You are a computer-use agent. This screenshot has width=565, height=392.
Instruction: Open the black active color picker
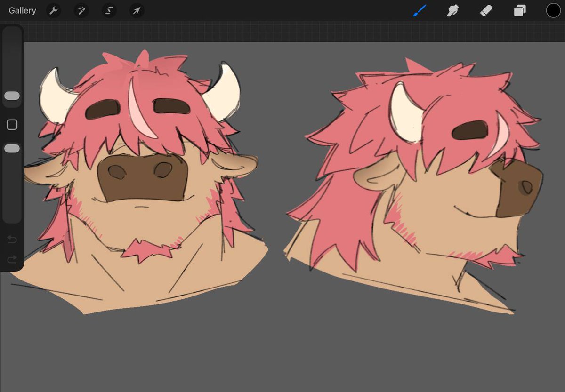click(x=553, y=10)
